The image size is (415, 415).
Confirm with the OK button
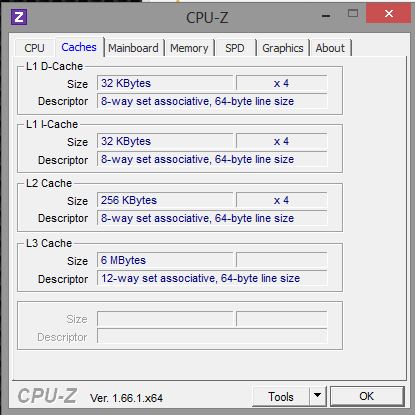tap(367, 396)
